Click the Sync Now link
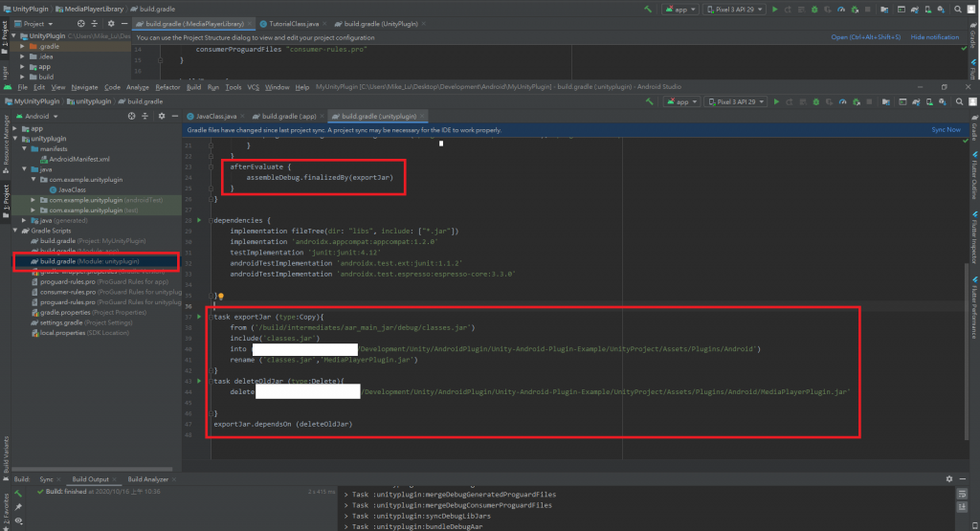980x531 pixels. 946,130
